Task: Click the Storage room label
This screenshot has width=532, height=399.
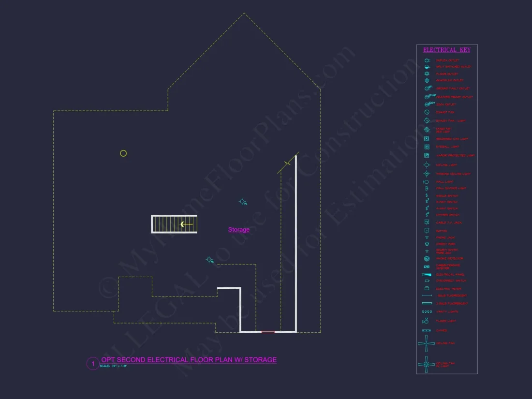Action: point(239,230)
